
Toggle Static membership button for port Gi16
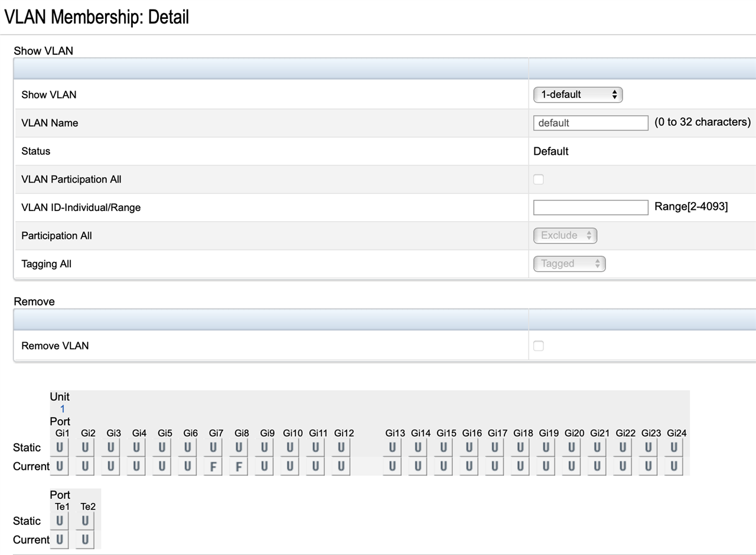coord(469,447)
